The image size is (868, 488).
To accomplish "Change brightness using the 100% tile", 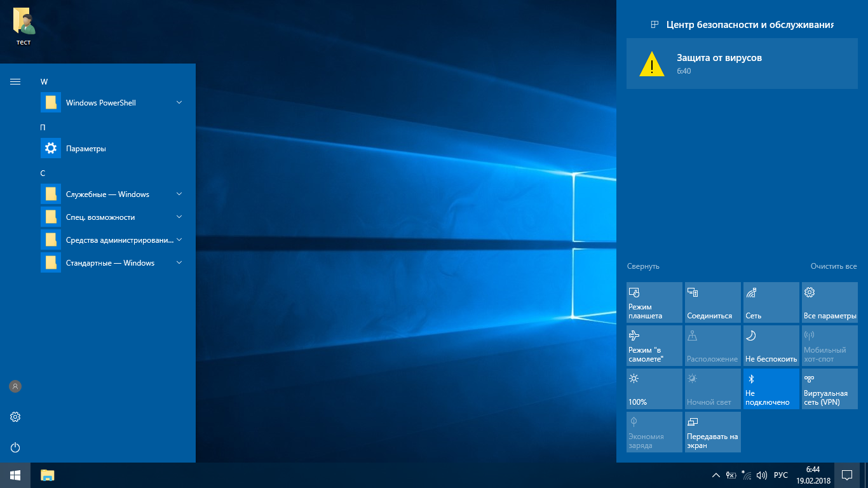I will pos(654,389).
